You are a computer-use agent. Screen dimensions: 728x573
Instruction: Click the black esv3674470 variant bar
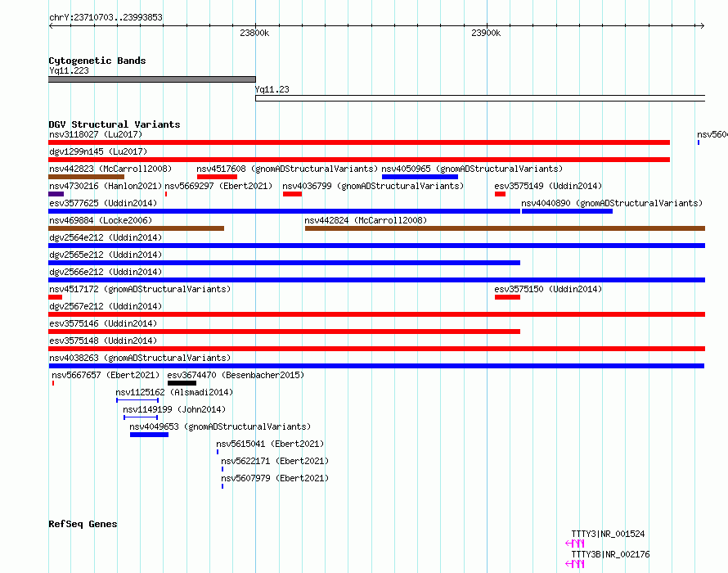tap(182, 383)
